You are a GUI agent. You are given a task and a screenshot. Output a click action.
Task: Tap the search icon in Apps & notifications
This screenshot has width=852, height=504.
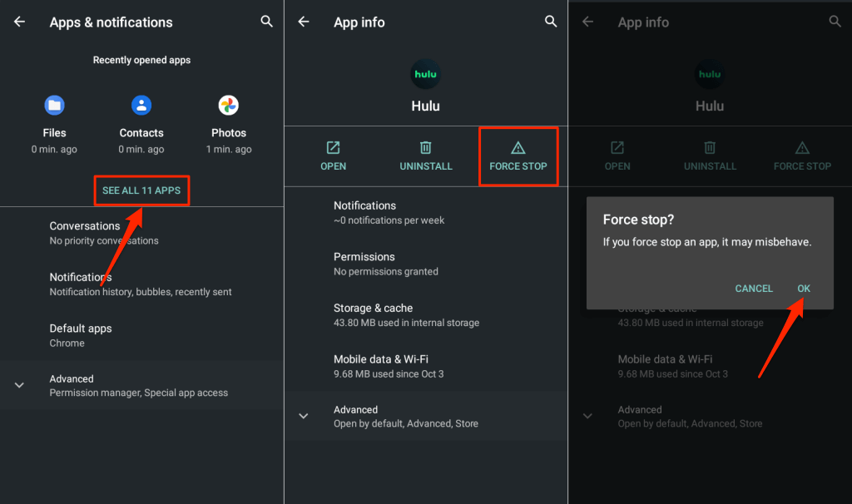click(266, 22)
